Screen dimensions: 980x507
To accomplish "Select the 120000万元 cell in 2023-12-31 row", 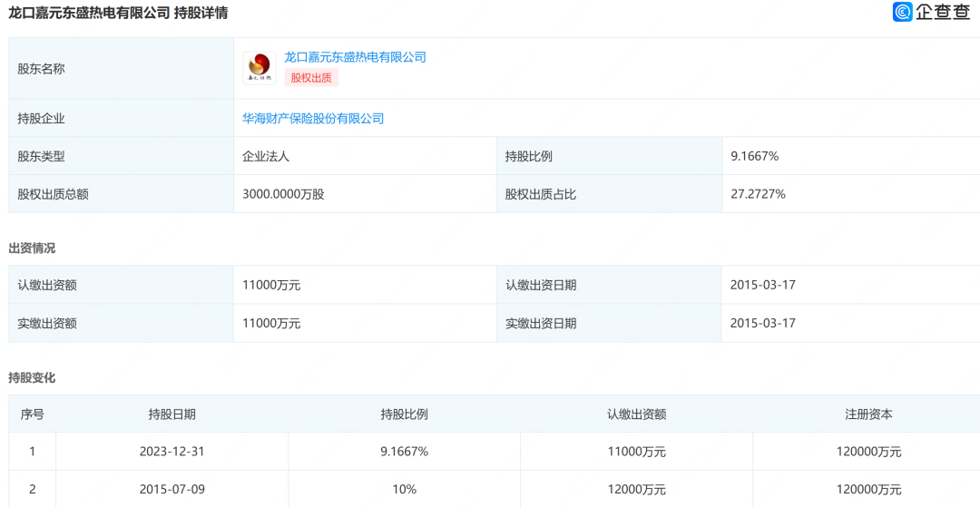I will point(868,452).
